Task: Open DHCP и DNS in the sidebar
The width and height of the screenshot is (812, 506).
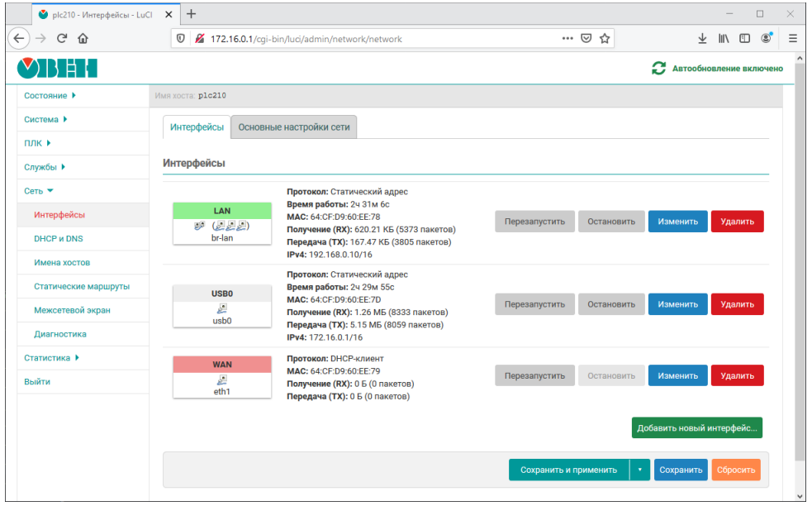Action: click(x=59, y=239)
